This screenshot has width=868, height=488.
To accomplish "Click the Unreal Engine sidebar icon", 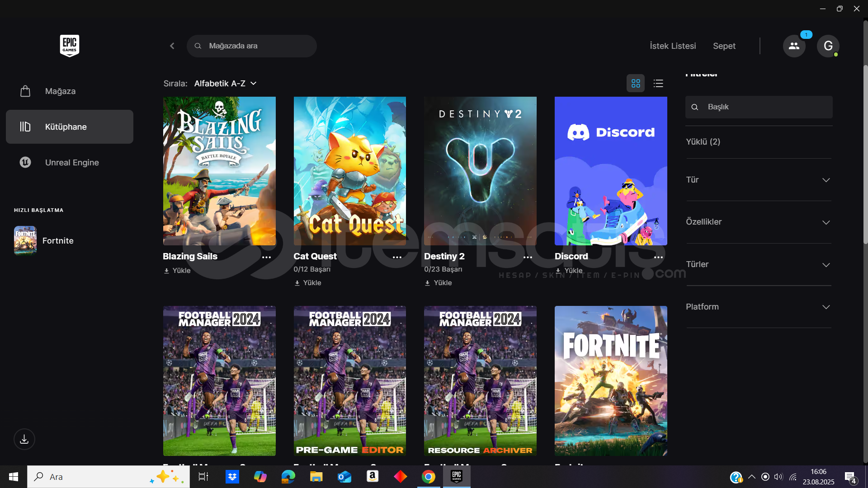I will coord(25,162).
